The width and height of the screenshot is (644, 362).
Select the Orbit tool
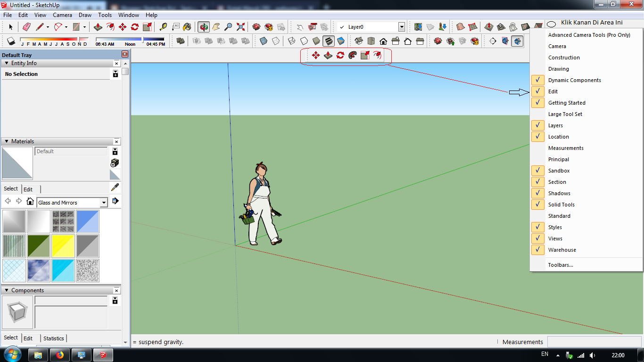(x=203, y=27)
